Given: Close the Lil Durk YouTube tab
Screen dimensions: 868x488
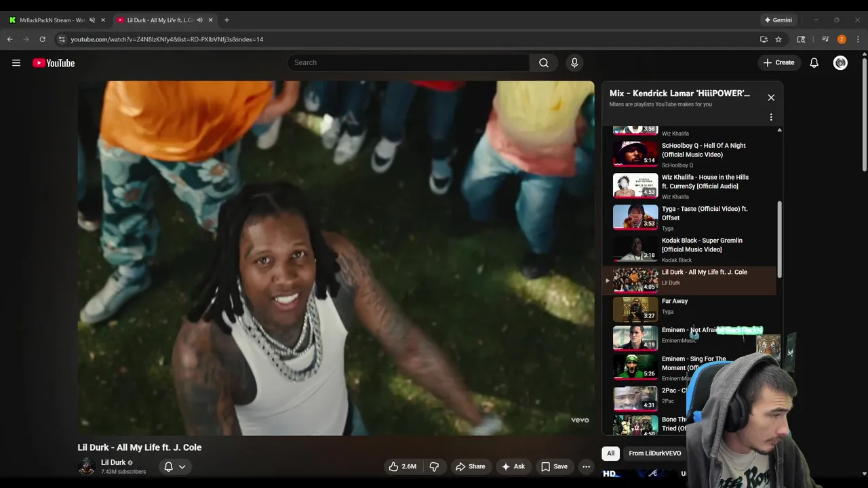Looking at the screenshot, I should pyautogui.click(x=210, y=20).
